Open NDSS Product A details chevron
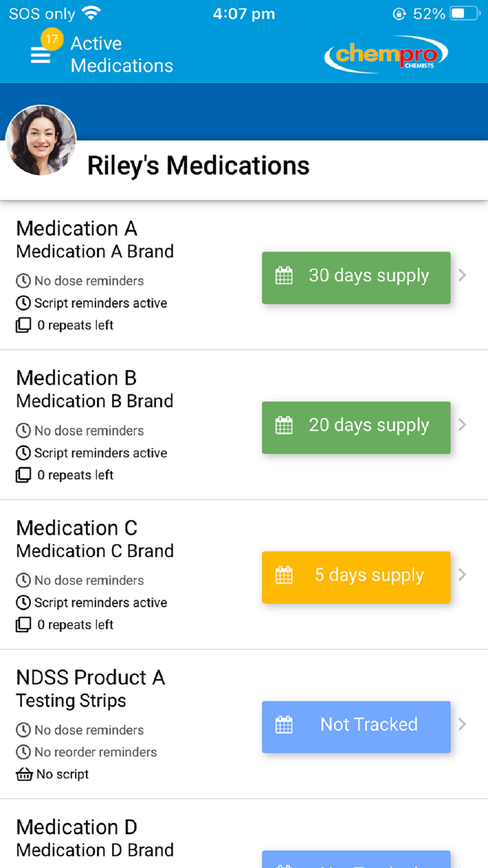The image size is (488, 868). click(462, 724)
